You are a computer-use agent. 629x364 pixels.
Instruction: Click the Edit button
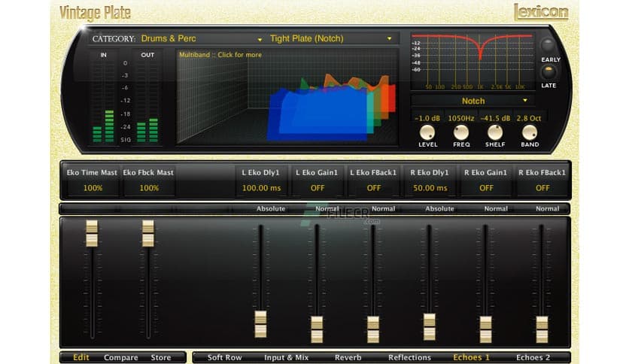81,357
